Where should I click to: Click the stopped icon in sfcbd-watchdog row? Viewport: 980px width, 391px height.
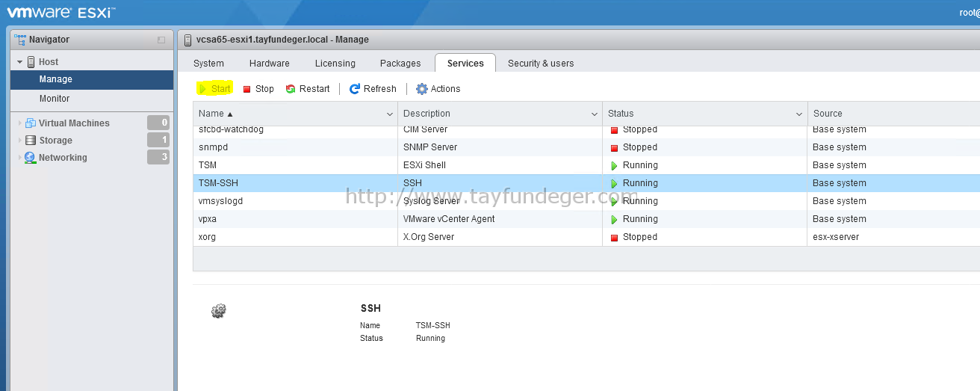pos(615,130)
